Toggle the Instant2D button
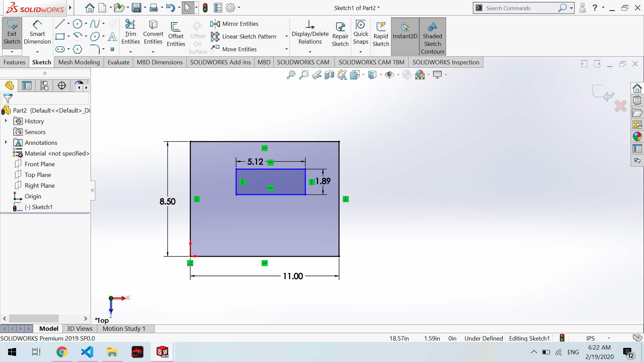The image size is (644, 362). 405,33
